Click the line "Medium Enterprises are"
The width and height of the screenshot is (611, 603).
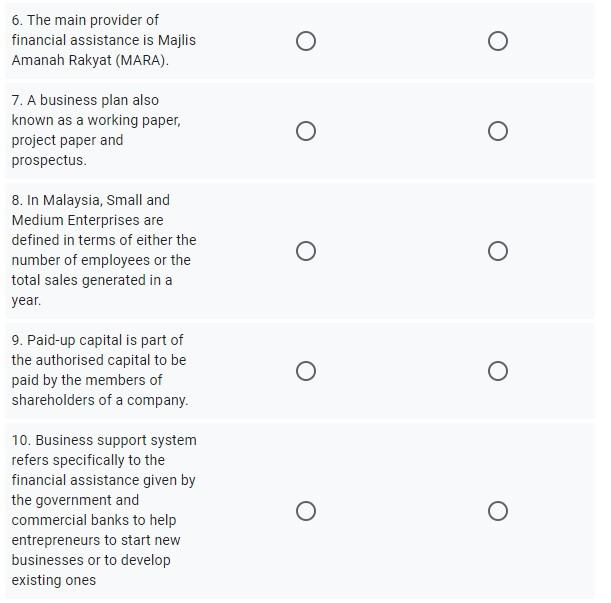[x=87, y=220]
